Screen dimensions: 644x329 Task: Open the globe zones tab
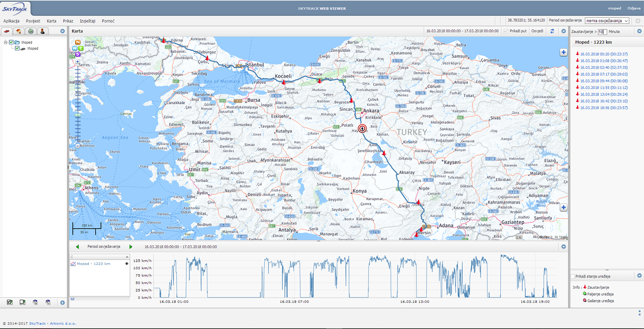[31, 31]
